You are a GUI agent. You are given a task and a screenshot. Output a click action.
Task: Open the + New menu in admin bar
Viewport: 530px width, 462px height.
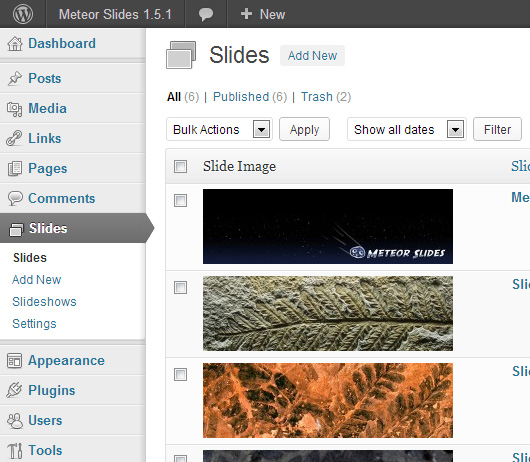(263, 15)
